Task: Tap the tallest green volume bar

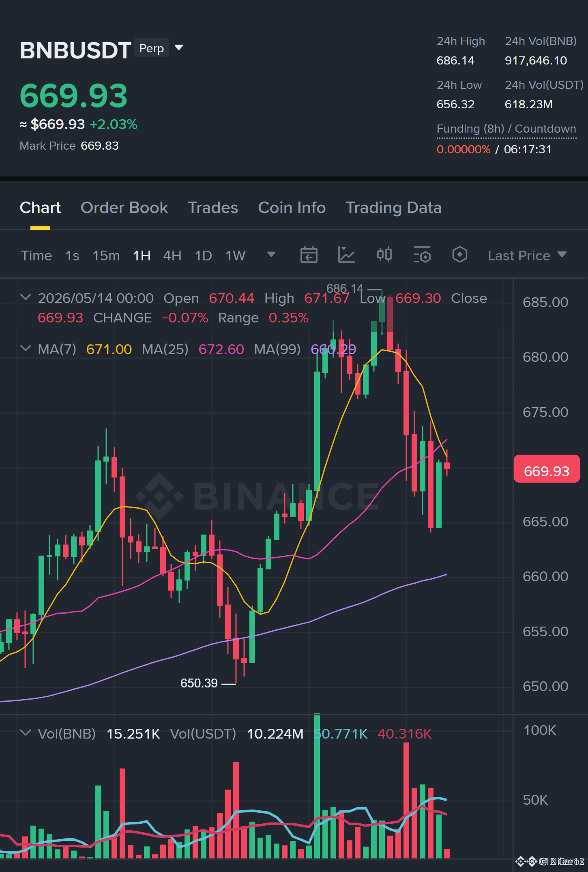Action: pyautogui.click(x=317, y=786)
